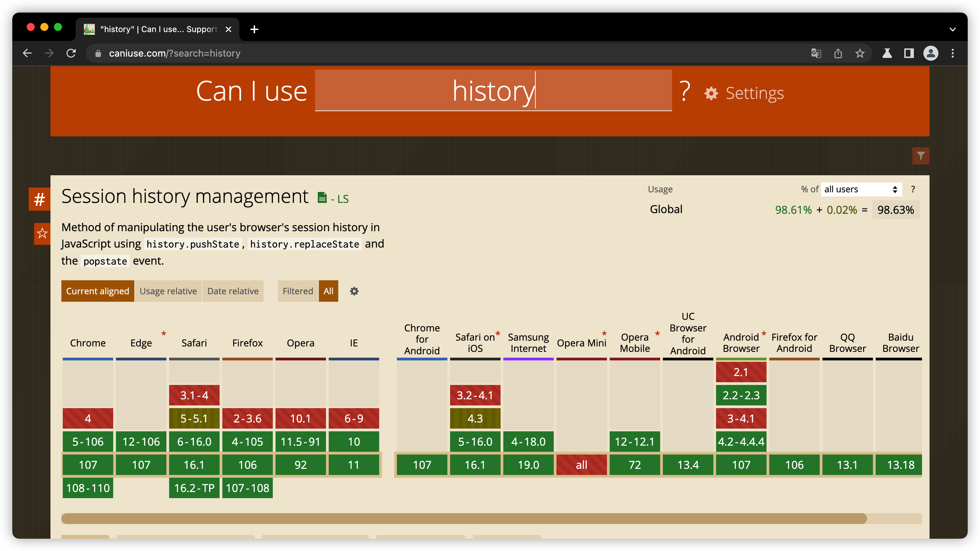Click the filter funnel icon
980x551 pixels.
pos(920,156)
